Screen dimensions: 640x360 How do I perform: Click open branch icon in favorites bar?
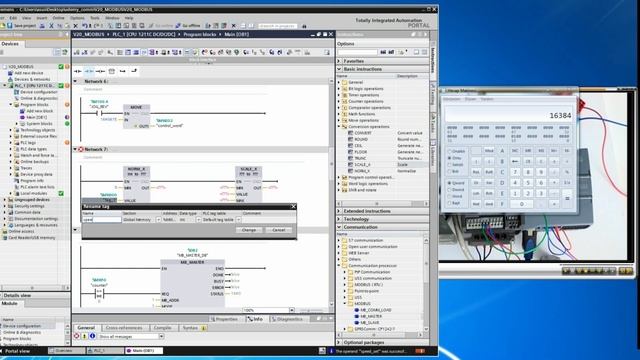(122, 71)
